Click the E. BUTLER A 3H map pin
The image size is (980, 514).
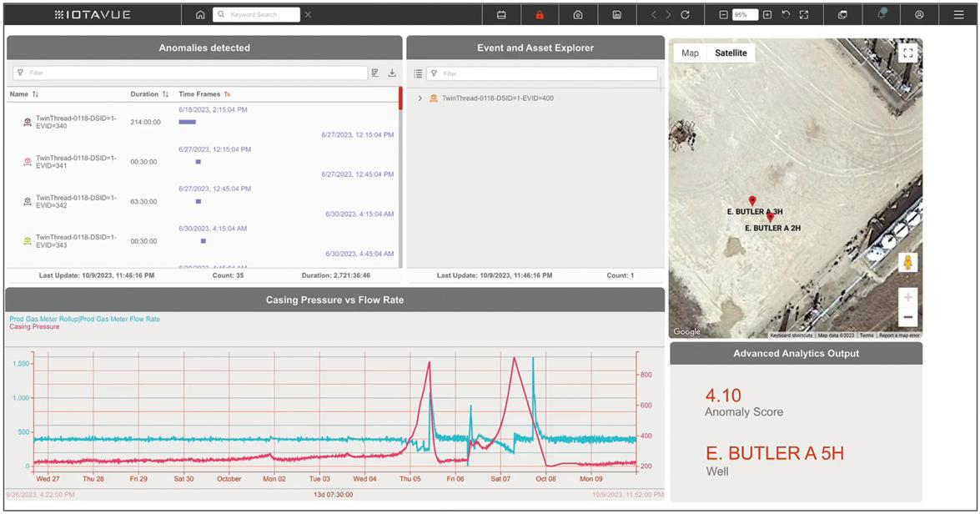[752, 201]
